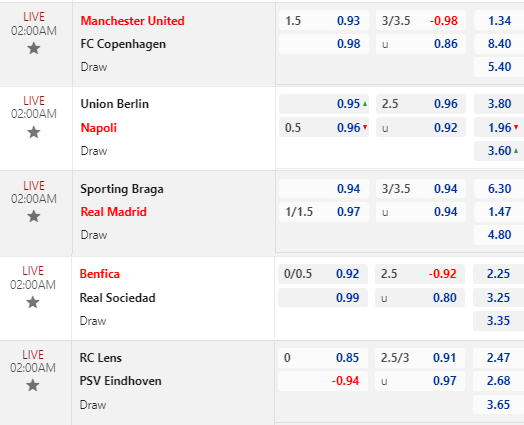Screen dimensions: 524x425
Task: Choose Sporting Braga win odds 6.30
Action: [499, 189]
